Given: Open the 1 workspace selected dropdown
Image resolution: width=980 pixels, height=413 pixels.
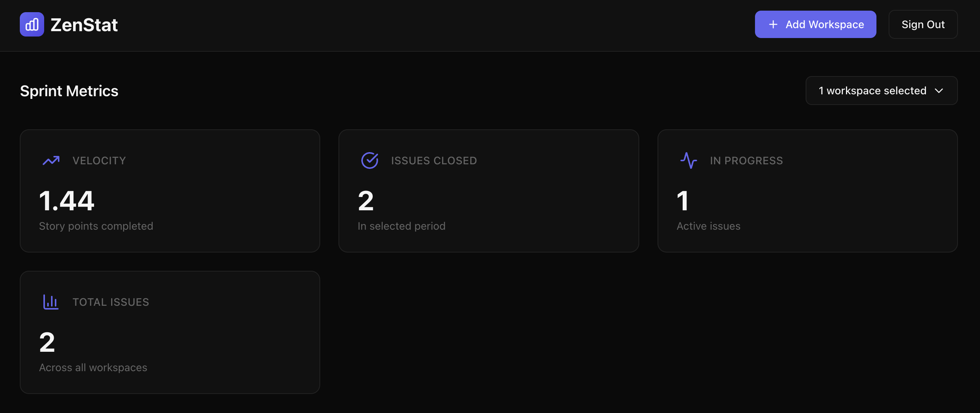Looking at the screenshot, I should tap(881, 91).
